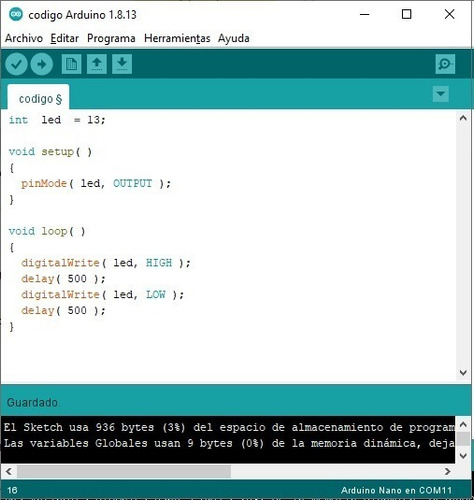Viewport: 474px width, 500px height.
Task: Click line number 16 in status bar
Action: [x=12, y=490]
